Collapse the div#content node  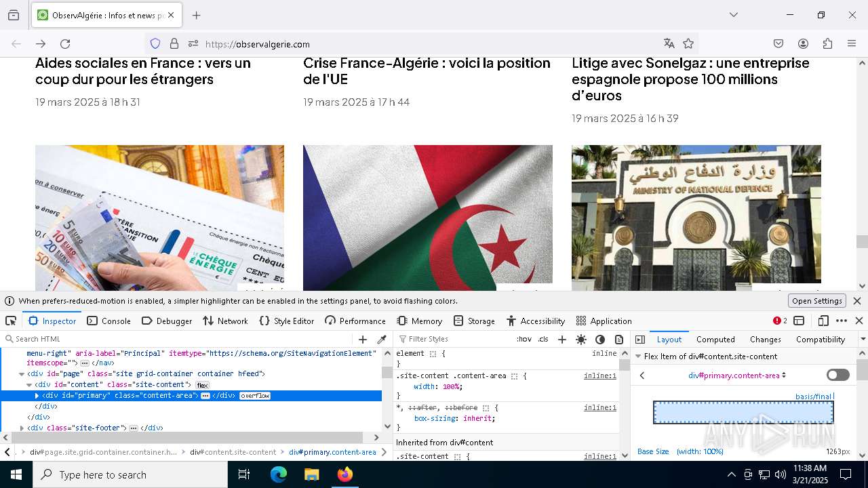click(x=29, y=385)
